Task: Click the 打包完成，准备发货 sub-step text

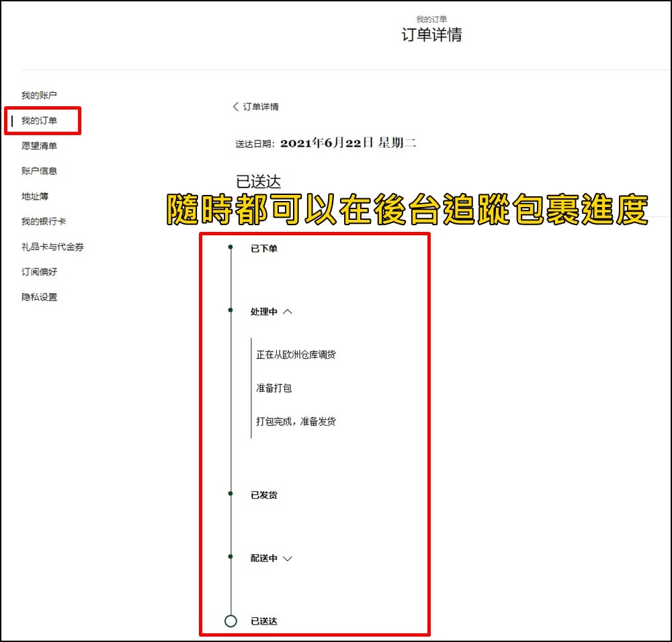Action: [296, 422]
